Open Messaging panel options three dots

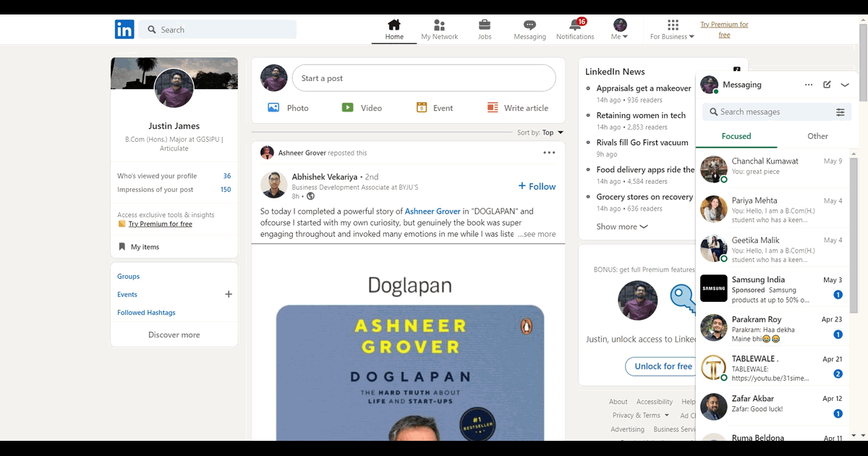pyautogui.click(x=809, y=85)
